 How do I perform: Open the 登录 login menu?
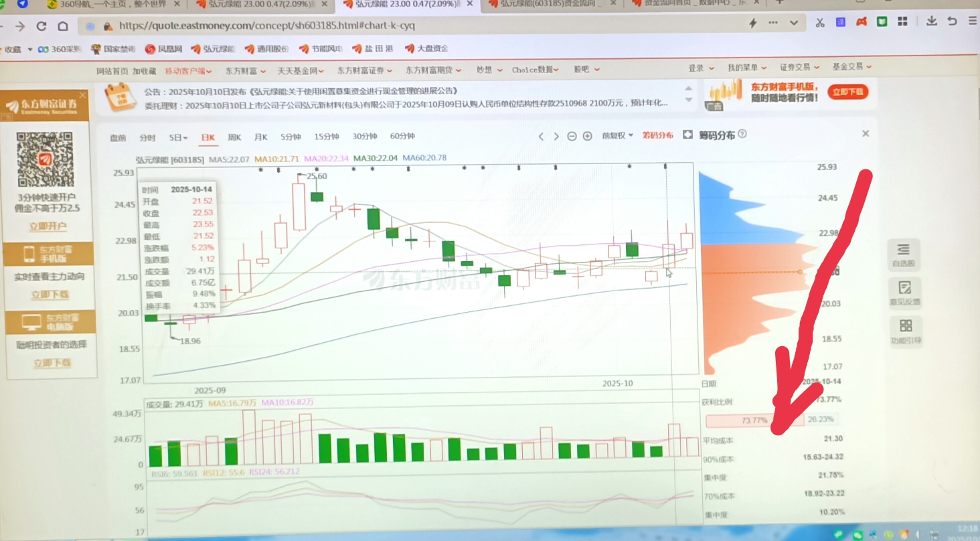[x=700, y=68]
